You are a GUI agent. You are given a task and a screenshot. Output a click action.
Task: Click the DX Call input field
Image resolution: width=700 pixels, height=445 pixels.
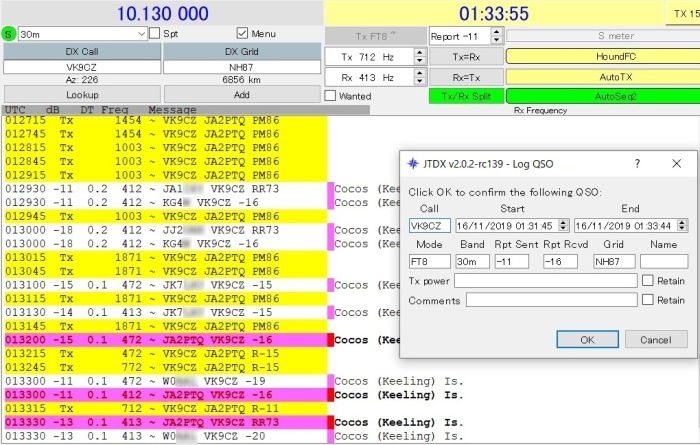(x=82, y=67)
